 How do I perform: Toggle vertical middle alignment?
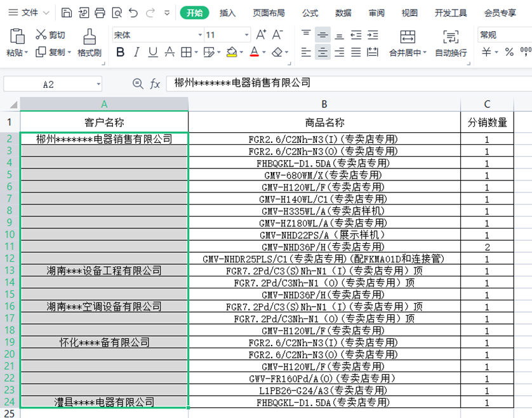click(323, 35)
